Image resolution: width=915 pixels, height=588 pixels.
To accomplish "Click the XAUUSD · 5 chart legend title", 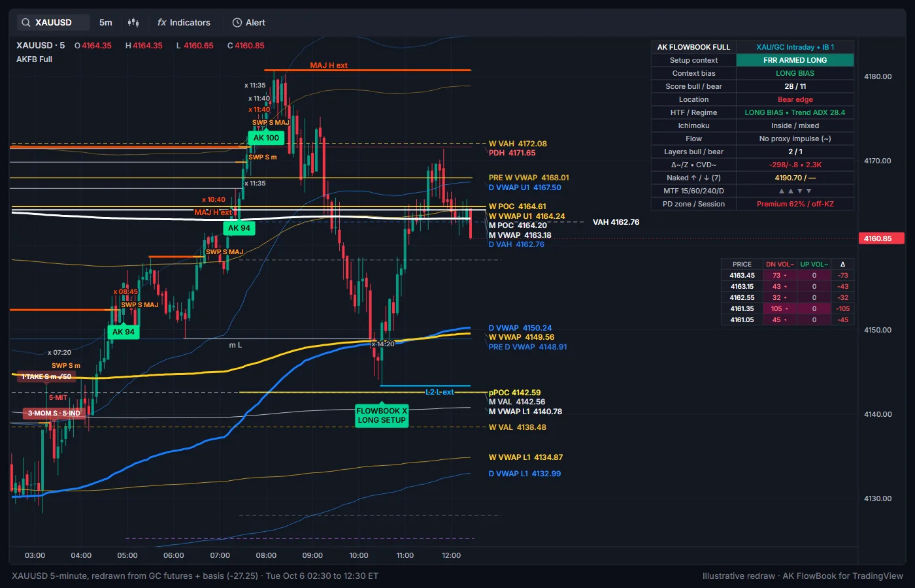I will click(41, 46).
